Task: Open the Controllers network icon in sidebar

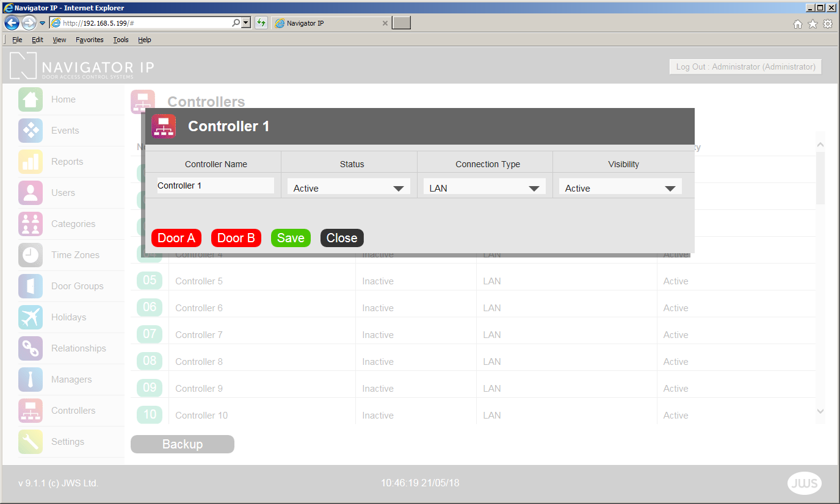Action: coord(31,411)
